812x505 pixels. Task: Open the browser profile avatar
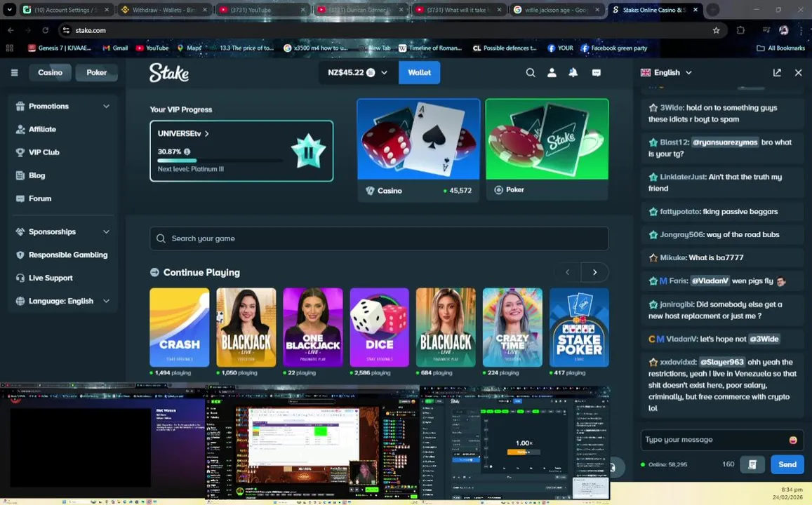pyautogui.click(x=783, y=30)
